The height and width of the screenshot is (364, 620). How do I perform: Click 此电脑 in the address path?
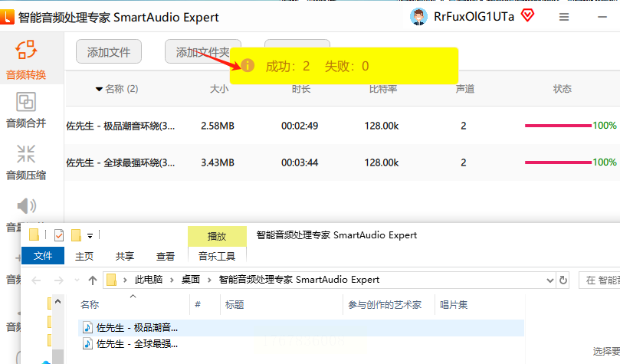(148, 280)
